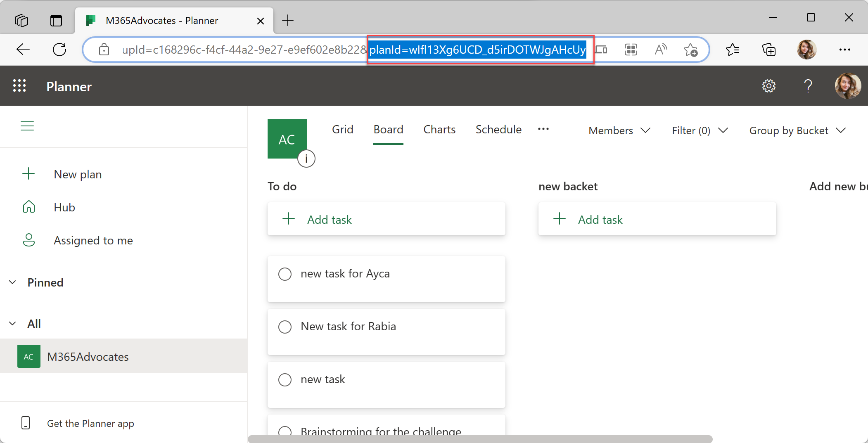The height and width of the screenshot is (443, 868).
Task: Open Assigned to me
Action: [x=93, y=240]
